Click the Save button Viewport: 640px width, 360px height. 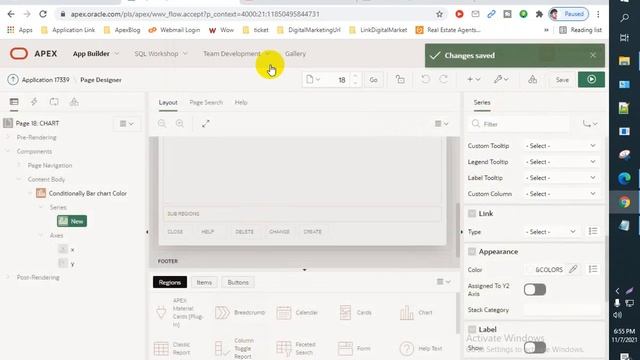click(x=562, y=80)
